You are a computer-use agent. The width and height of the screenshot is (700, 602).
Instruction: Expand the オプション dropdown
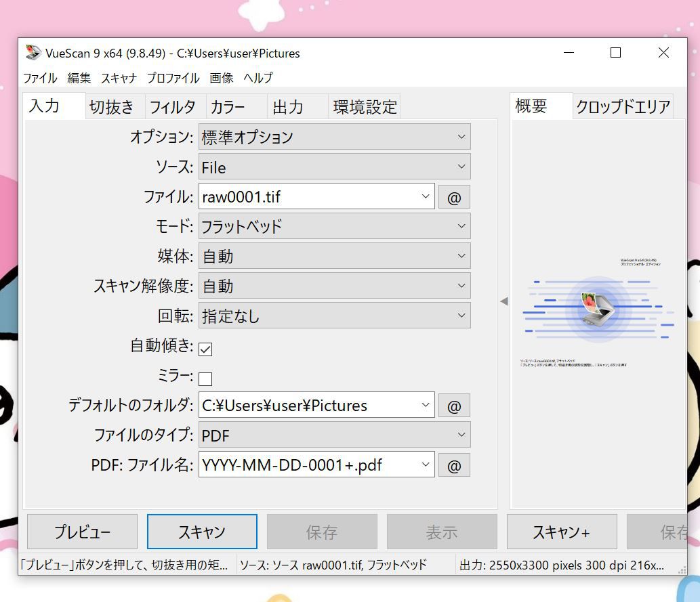point(334,137)
